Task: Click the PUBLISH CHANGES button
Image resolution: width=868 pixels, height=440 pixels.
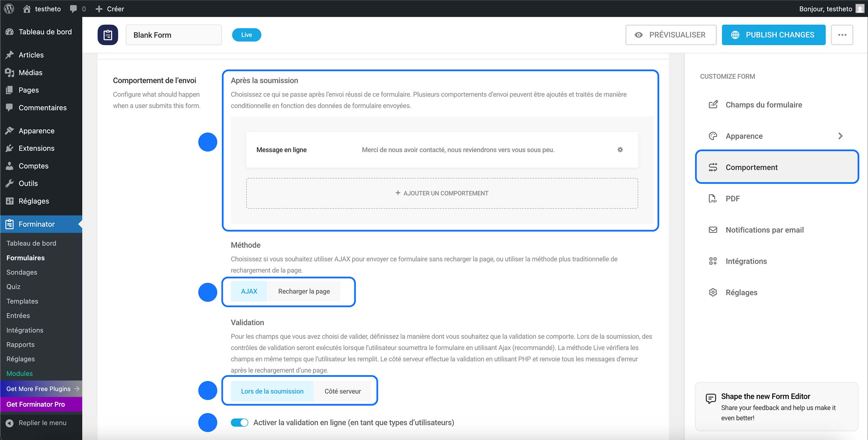Action: (773, 35)
